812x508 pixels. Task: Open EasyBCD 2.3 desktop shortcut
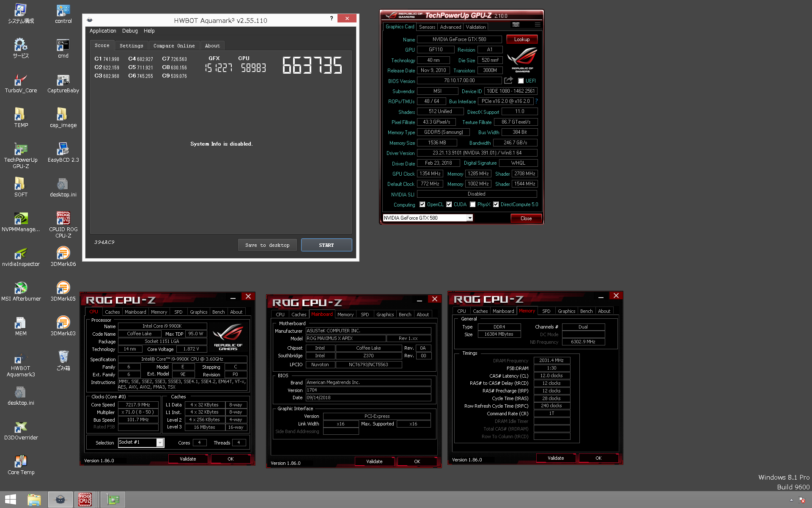click(63, 153)
